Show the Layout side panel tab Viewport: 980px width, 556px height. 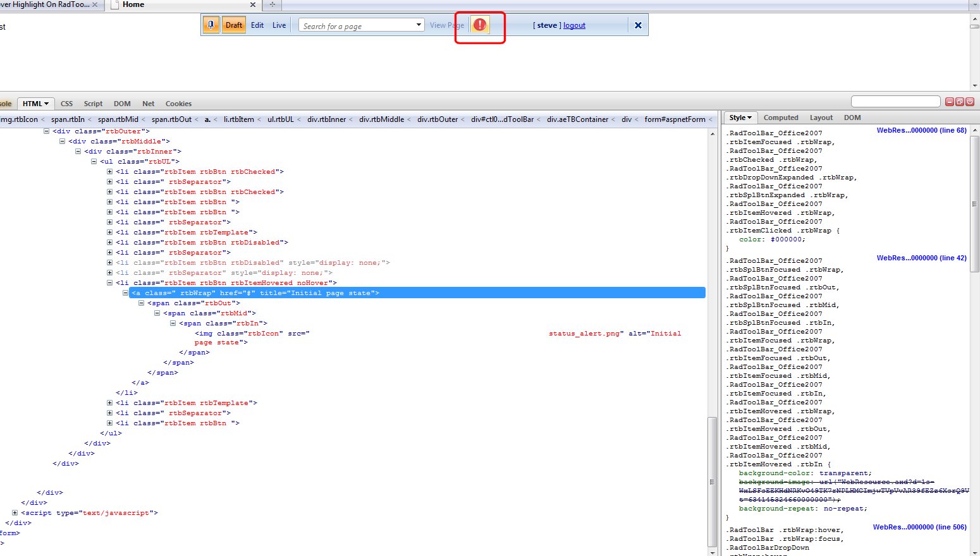click(x=821, y=118)
